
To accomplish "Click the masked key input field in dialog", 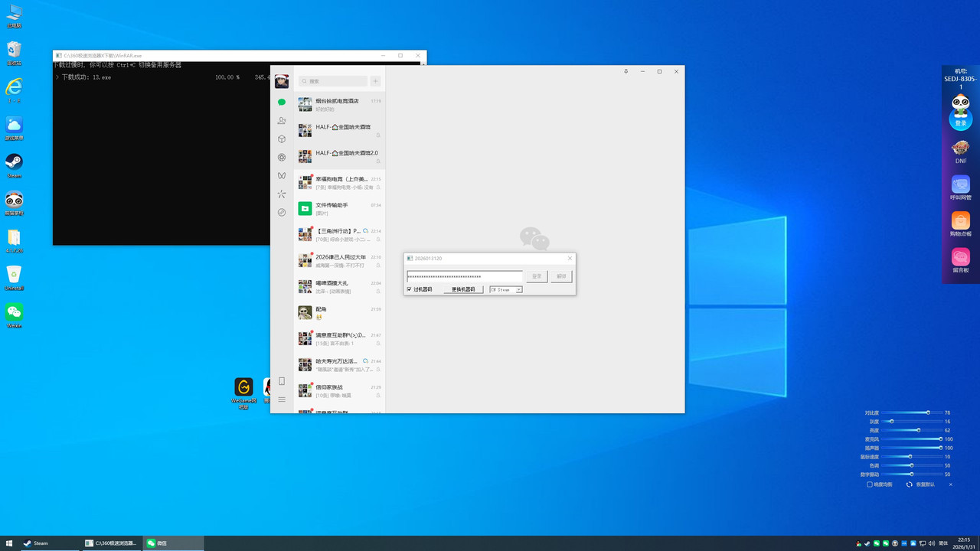I will pos(465,276).
